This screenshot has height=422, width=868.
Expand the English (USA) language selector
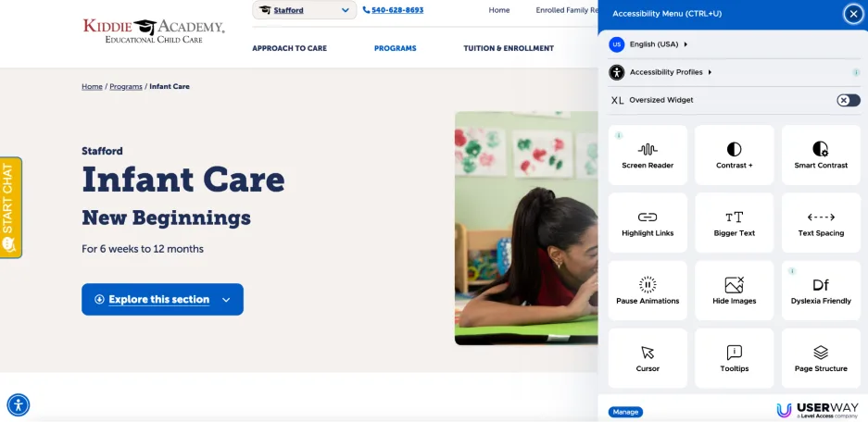(648, 44)
